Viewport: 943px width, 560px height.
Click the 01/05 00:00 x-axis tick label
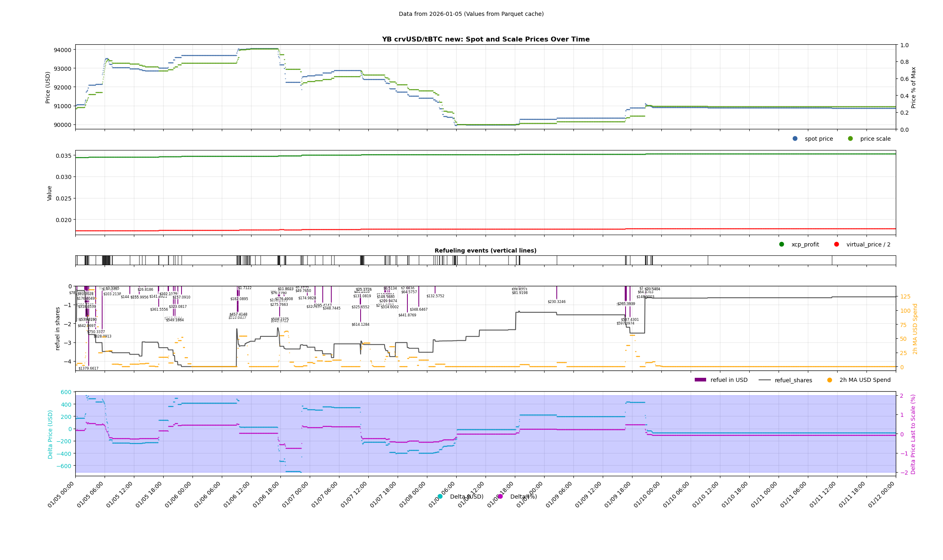[x=61, y=495]
